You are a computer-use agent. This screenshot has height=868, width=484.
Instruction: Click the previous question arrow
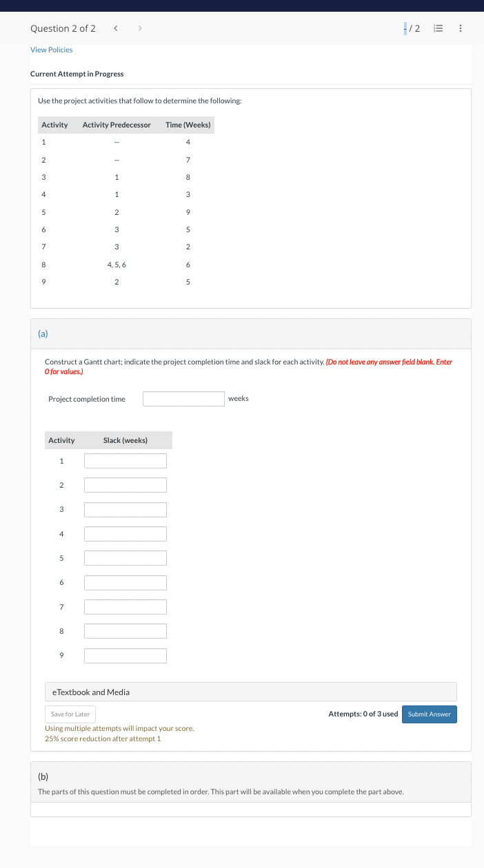pyautogui.click(x=115, y=28)
